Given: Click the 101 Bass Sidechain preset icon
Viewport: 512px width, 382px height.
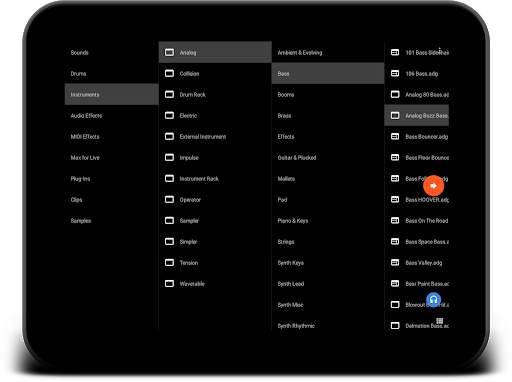Looking at the screenshot, I should pos(395,52).
